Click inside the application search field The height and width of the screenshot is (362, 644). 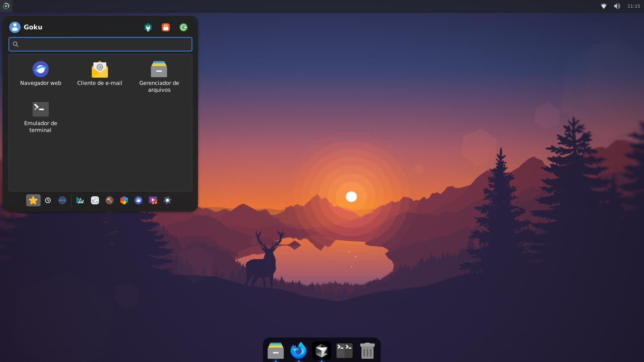pos(100,44)
